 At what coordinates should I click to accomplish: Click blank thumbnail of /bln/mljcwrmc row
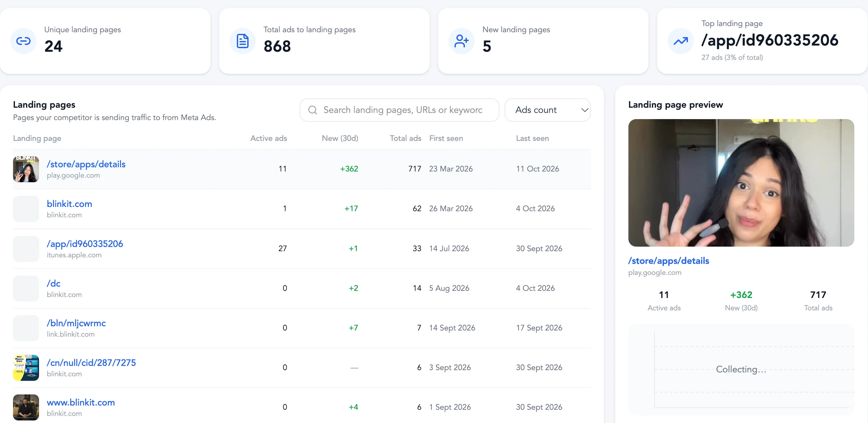(26, 328)
